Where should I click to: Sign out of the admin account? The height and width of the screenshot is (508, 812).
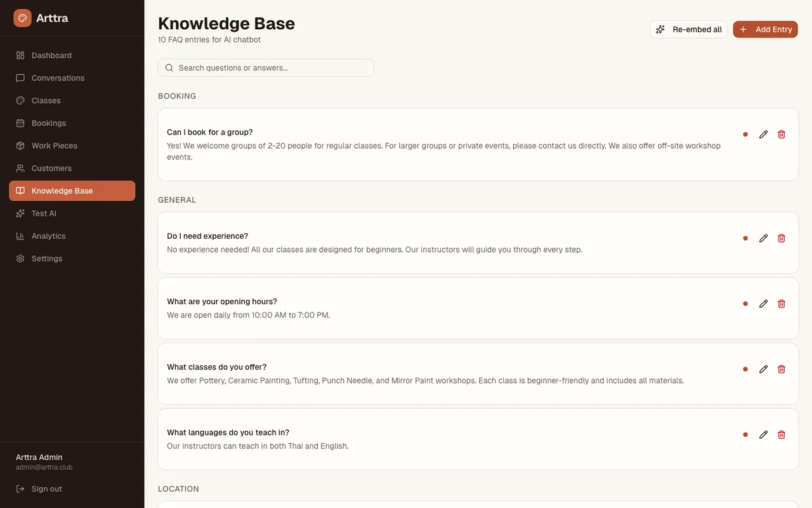pos(72,489)
